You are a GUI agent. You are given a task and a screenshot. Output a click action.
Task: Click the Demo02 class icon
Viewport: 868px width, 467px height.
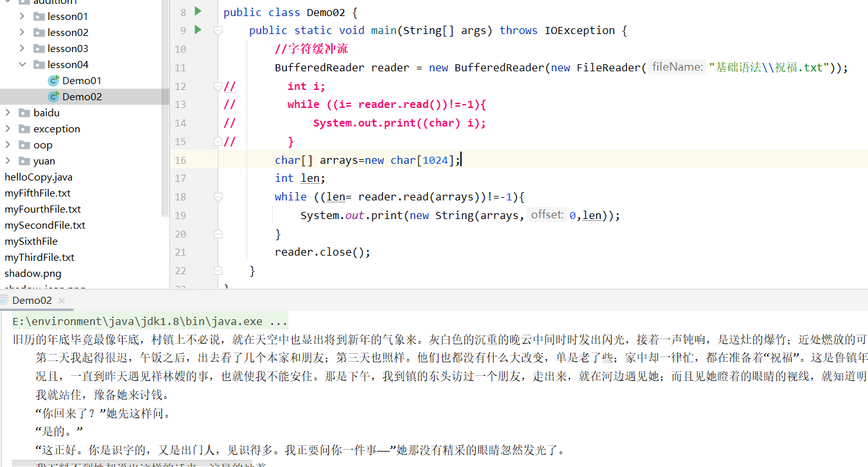53,96
